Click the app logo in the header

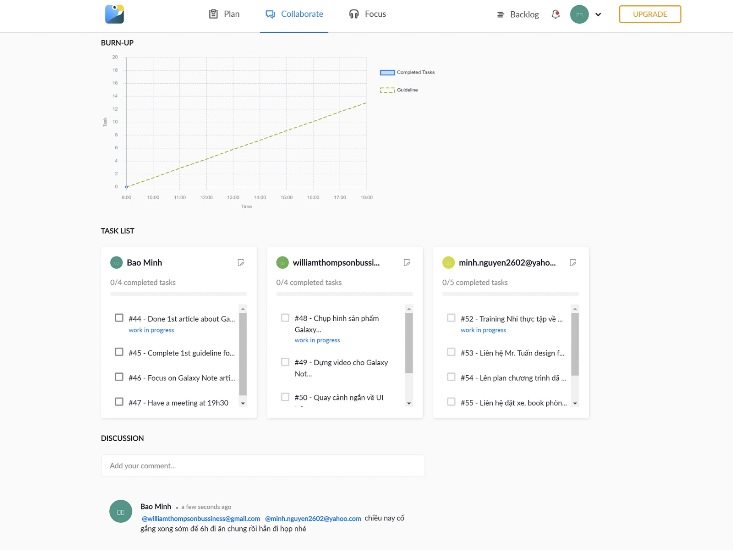(114, 14)
